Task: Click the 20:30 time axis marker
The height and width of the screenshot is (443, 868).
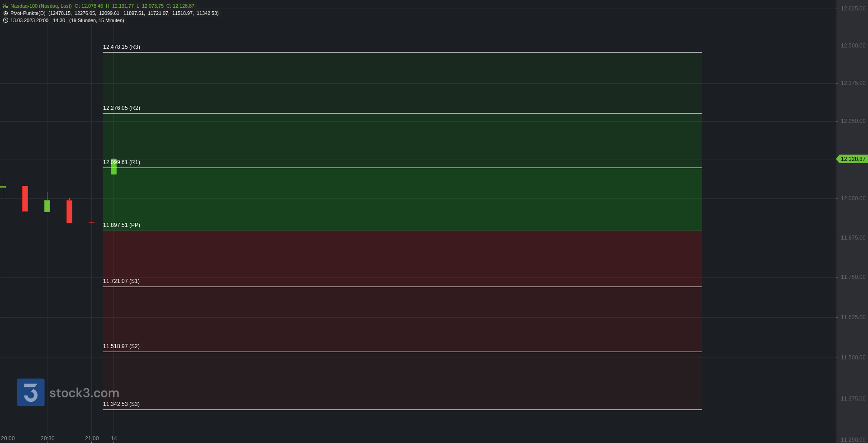Action: click(x=47, y=438)
